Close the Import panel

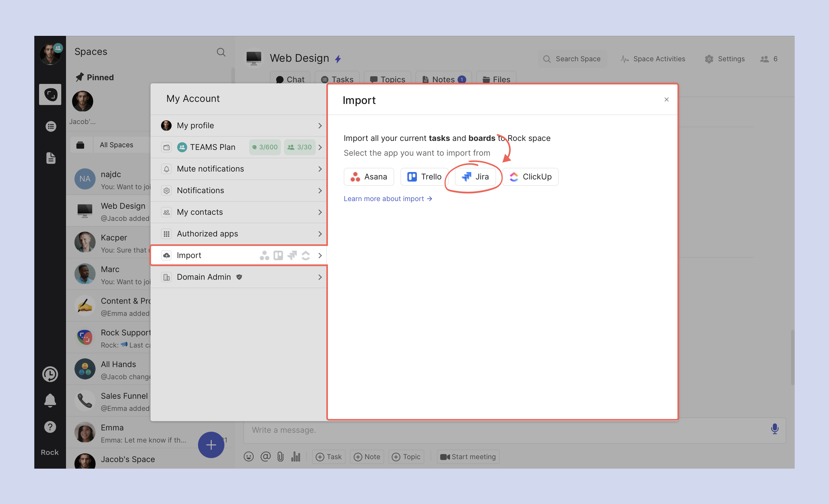point(666,99)
